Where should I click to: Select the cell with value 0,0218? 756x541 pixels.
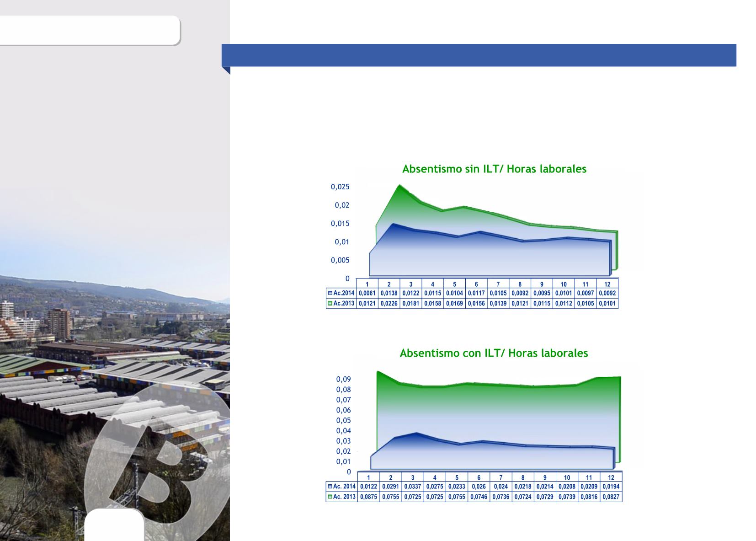click(523, 487)
